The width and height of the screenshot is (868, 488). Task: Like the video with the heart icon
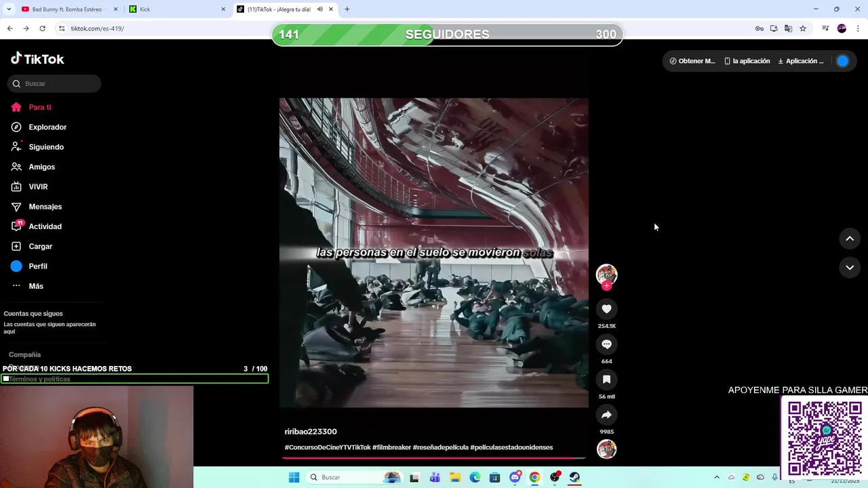(606, 309)
